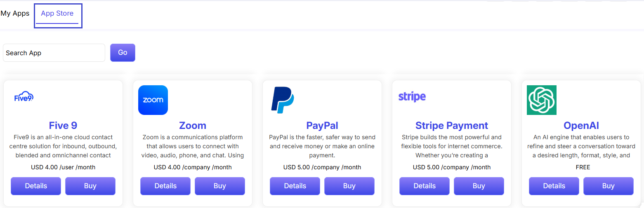Click the Stripe logo icon

click(x=412, y=97)
